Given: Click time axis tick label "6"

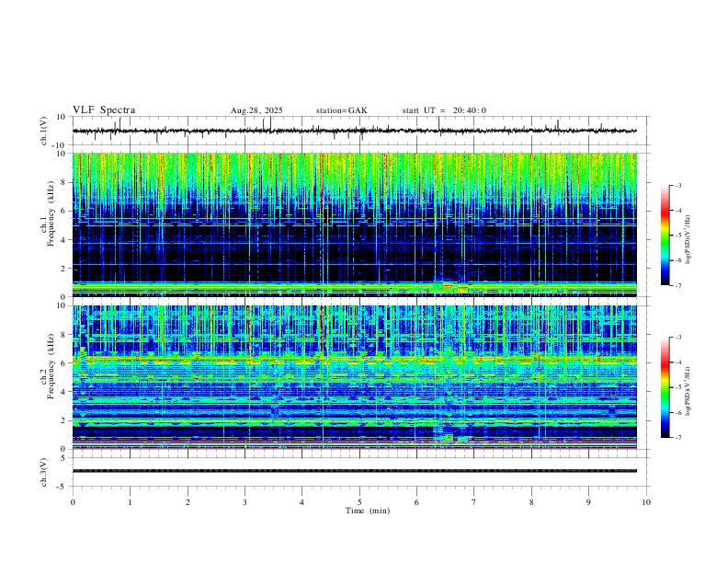Looking at the screenshot, I should [416, 502].
